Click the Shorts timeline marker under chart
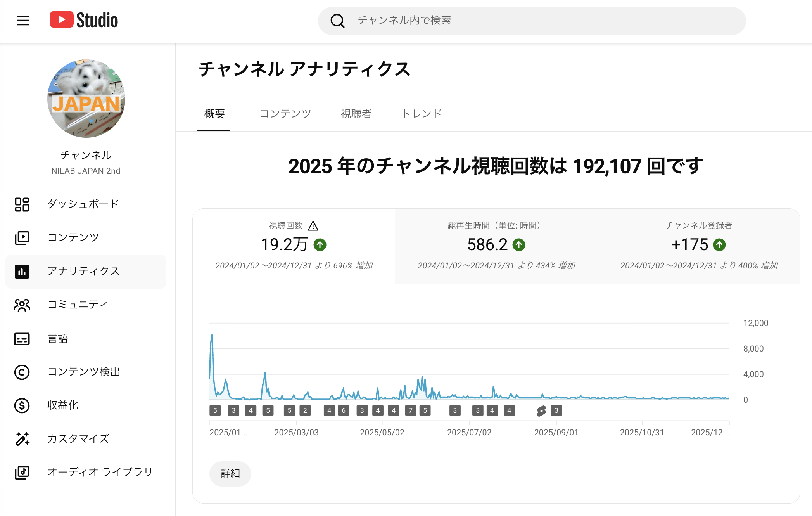This screenshot has height=516, width=812. (541, 410)
